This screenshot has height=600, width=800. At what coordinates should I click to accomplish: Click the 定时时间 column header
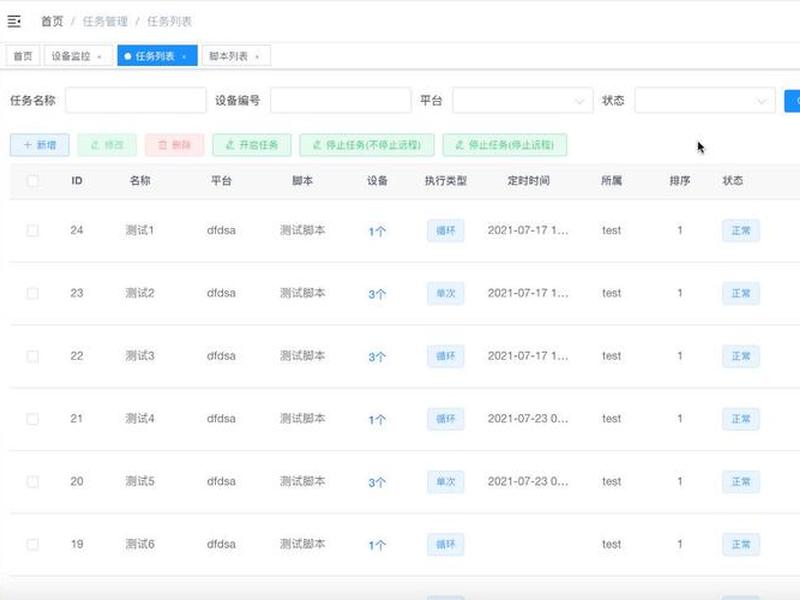[x=528, y=181]
